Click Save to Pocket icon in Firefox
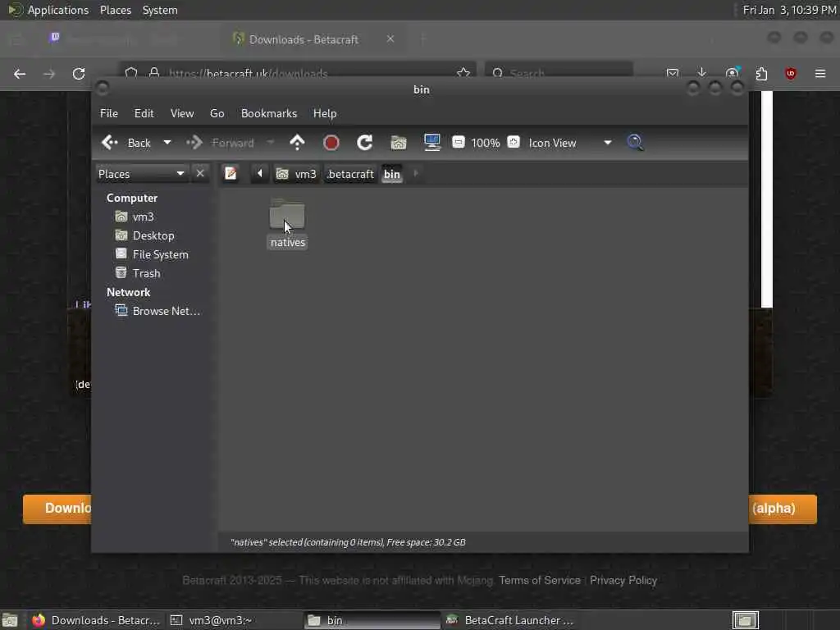 pyautogui.click(x=673, y=73)
